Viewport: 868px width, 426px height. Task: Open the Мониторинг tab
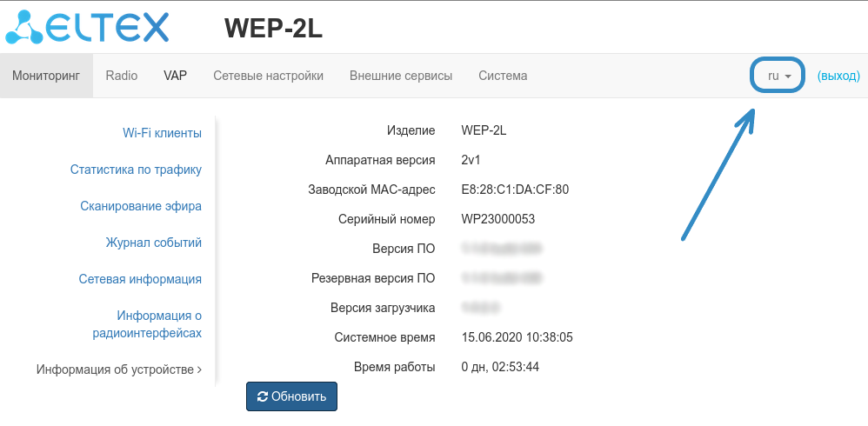coord(46,76)
